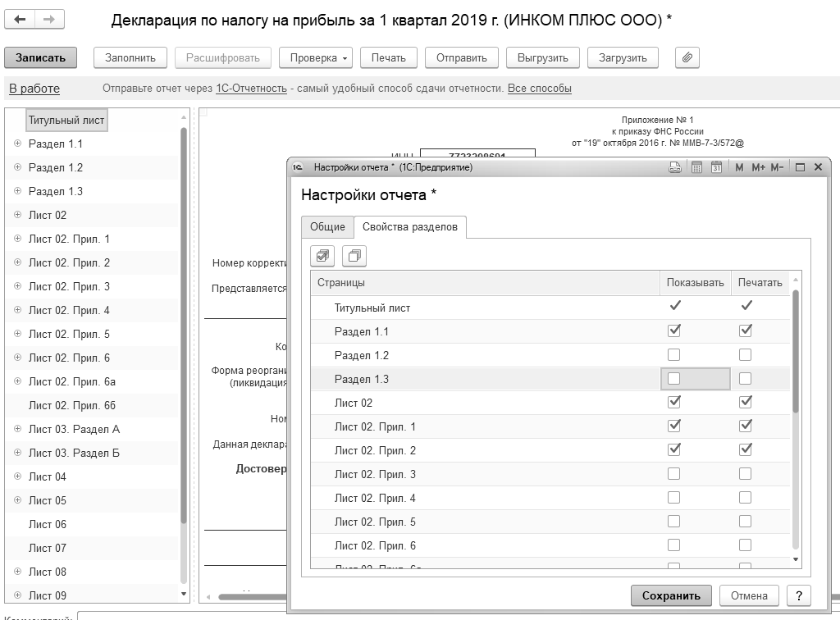Open the dialog calculator icon
Viewport: 840px width, 620px height.
pyautogui.click(x=696, y=167)
